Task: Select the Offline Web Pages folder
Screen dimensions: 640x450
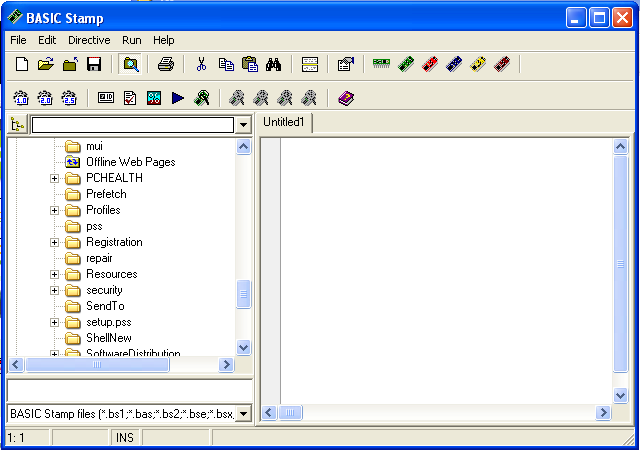Action: [131, 162]
